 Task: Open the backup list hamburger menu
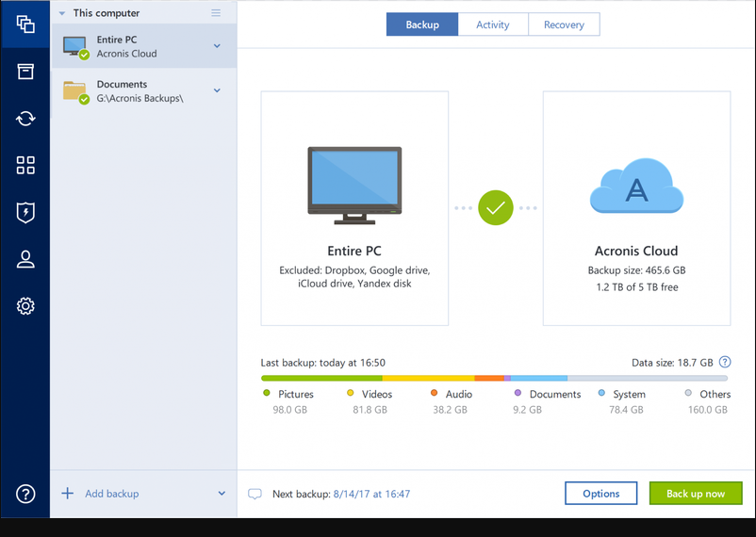click(216, 13)
